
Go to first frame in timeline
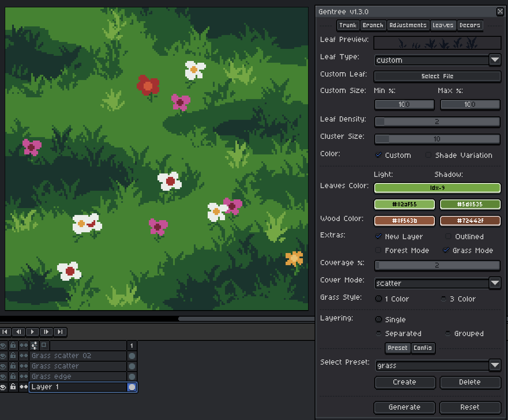[5, 332]
